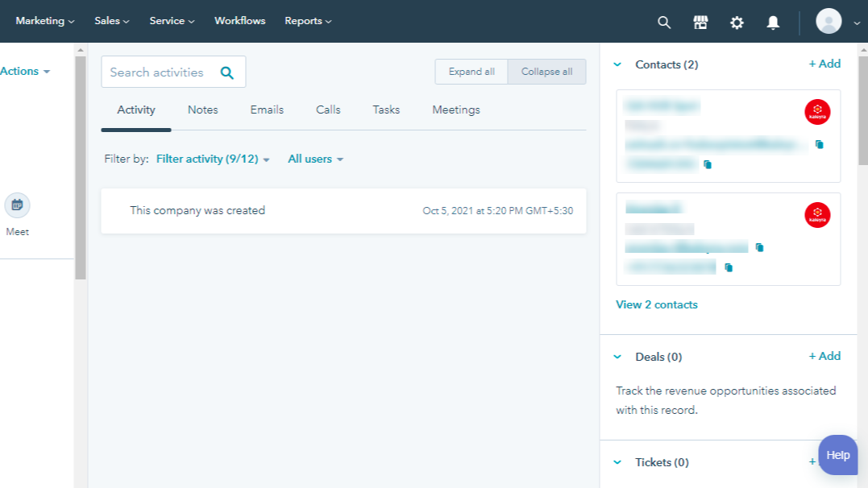Image resolution: width=868 pixels, height=488 pixels.
Task: Switch to the Calls tab
Action: tap(327, 110)
